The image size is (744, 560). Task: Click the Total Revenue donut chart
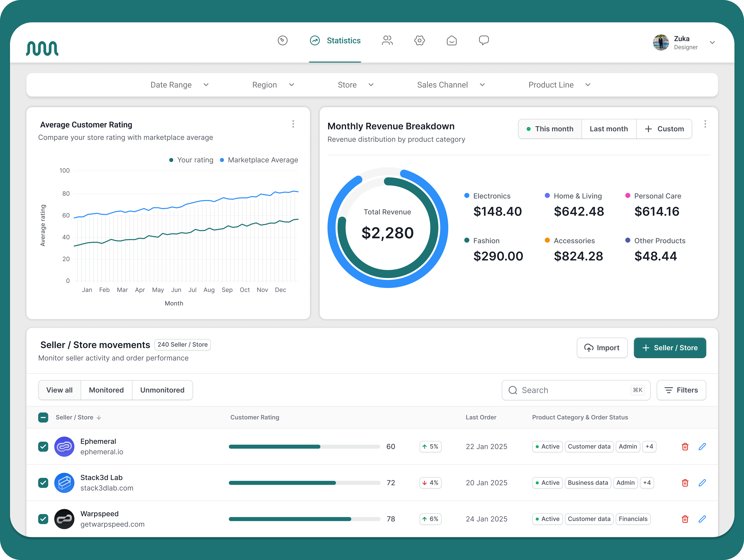click(x=388, y=228)
